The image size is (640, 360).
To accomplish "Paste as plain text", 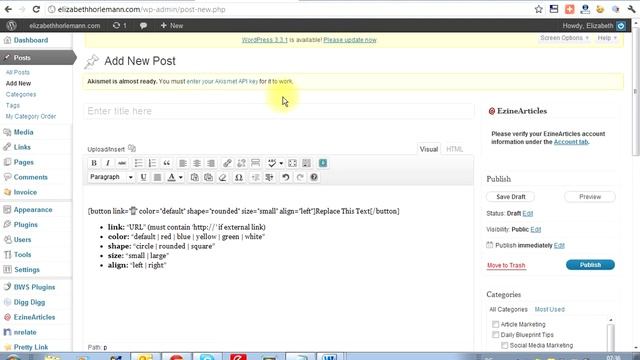I will pyautogui.click(x=194, y=177).
